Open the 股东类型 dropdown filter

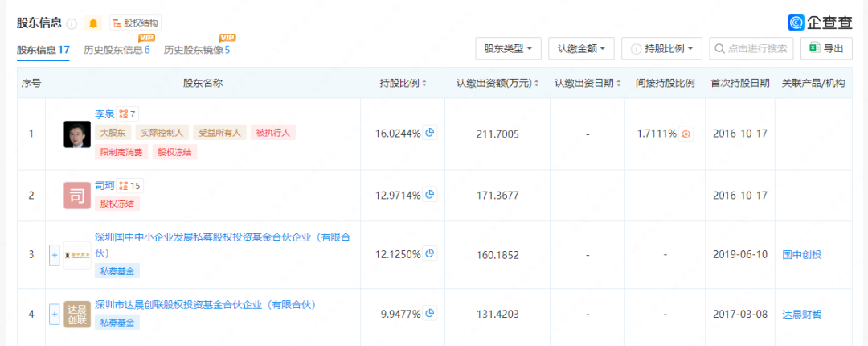point(508,49)
